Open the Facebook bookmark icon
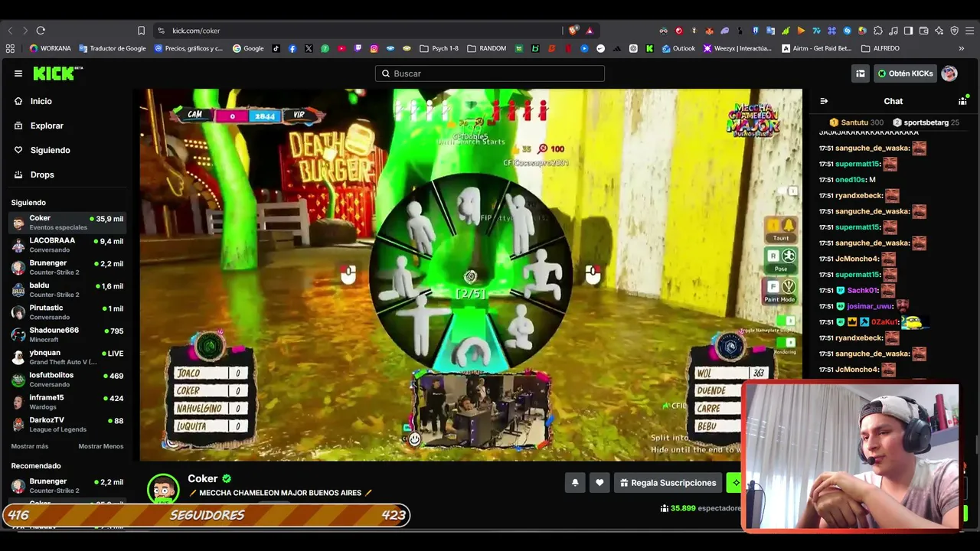This screenshot has height=551, width=980. point(292,48)
